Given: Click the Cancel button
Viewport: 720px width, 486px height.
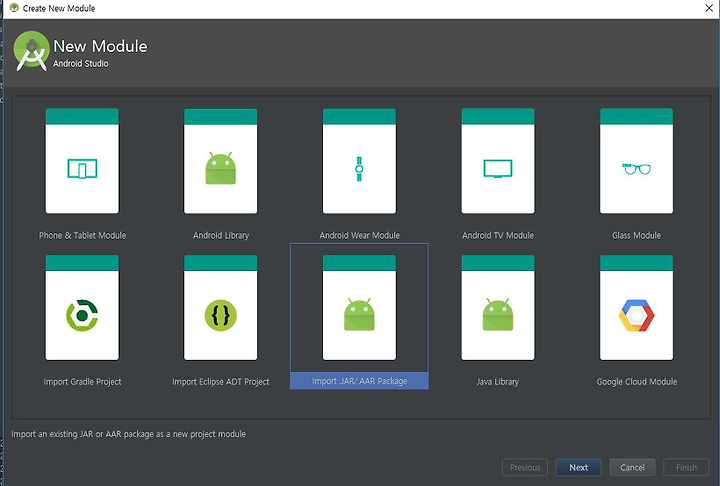Looking at the screenshot, I should (632, 467).
